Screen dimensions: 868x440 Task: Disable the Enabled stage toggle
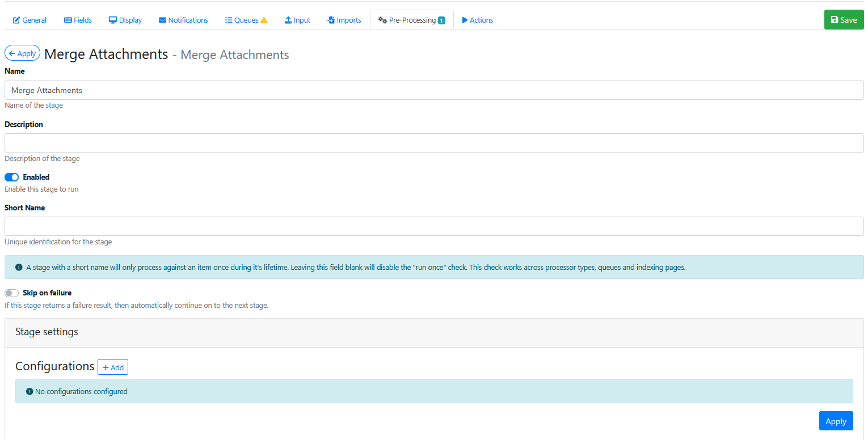tap(12, 177)
